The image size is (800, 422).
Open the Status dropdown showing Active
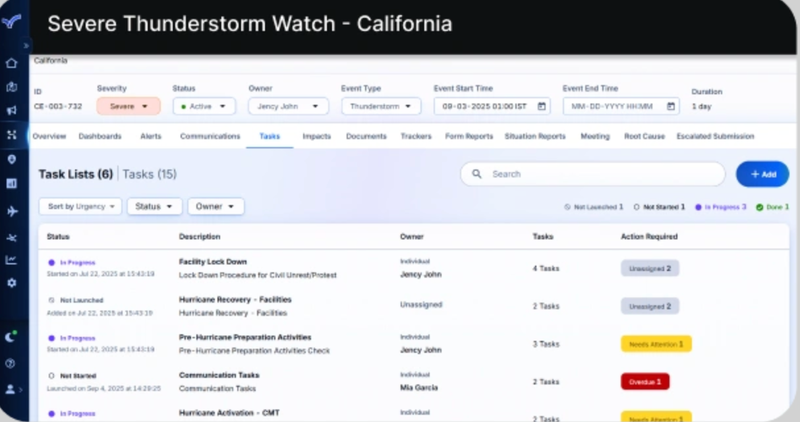coord(204,106)
